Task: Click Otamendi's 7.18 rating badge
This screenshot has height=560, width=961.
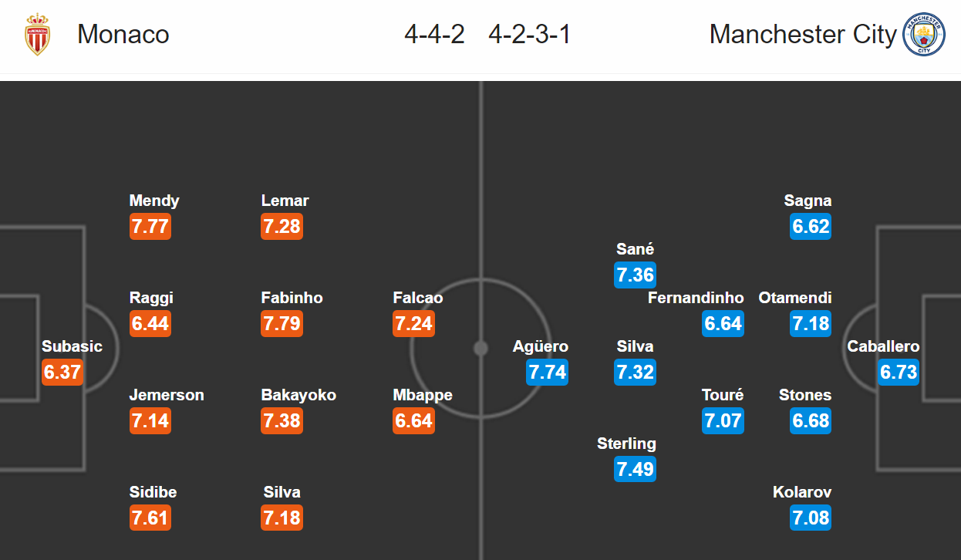Action: 811,324
